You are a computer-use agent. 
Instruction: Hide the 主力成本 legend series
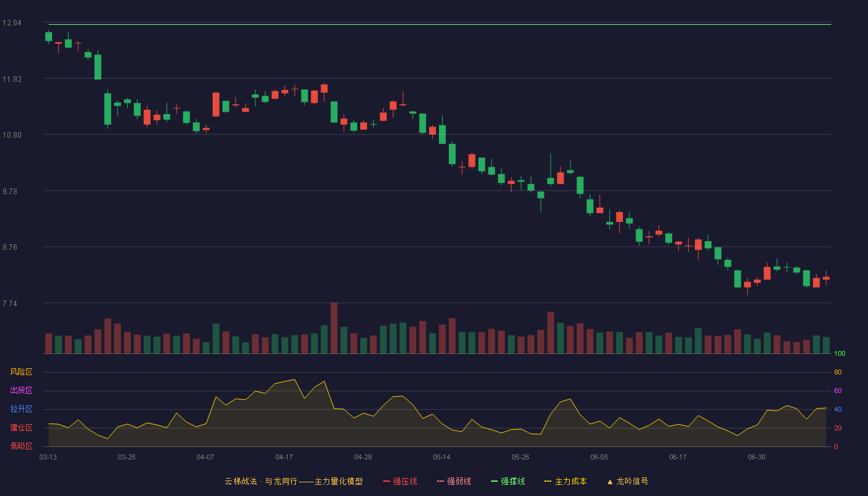565,481
